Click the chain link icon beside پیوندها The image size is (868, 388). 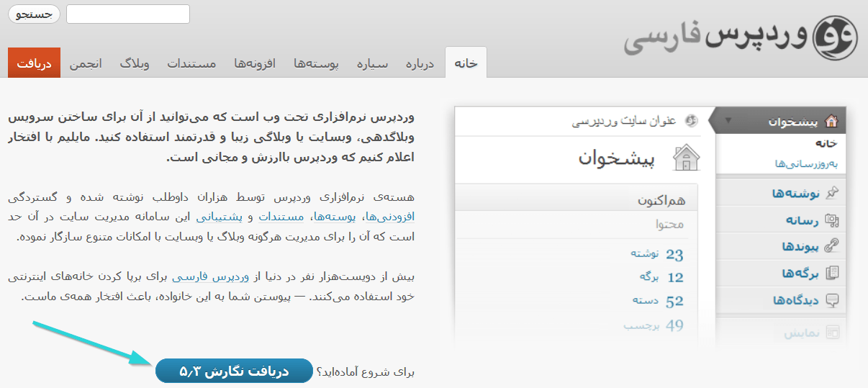coord(832,246)
